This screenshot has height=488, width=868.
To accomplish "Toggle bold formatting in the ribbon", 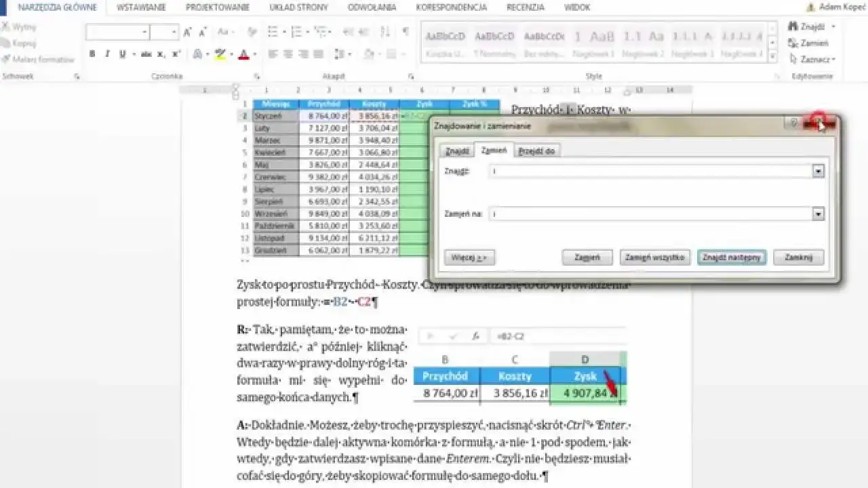I will coord(92,54).
